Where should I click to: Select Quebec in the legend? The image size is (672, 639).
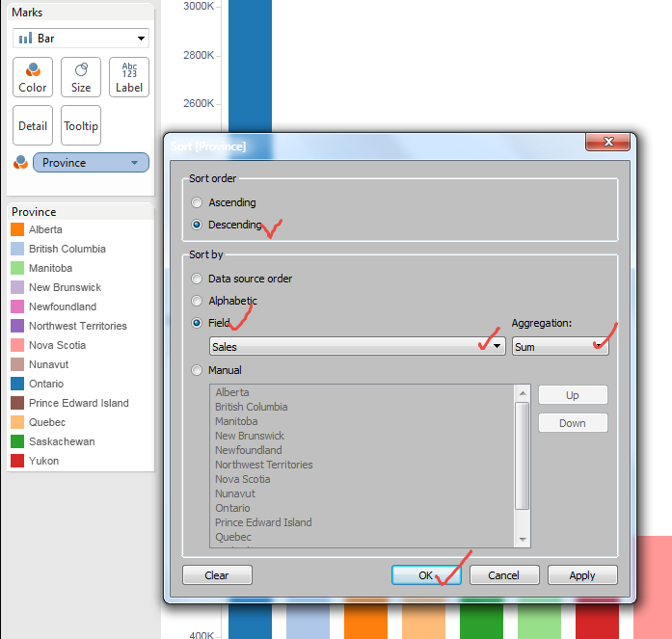tap(47, 422)
